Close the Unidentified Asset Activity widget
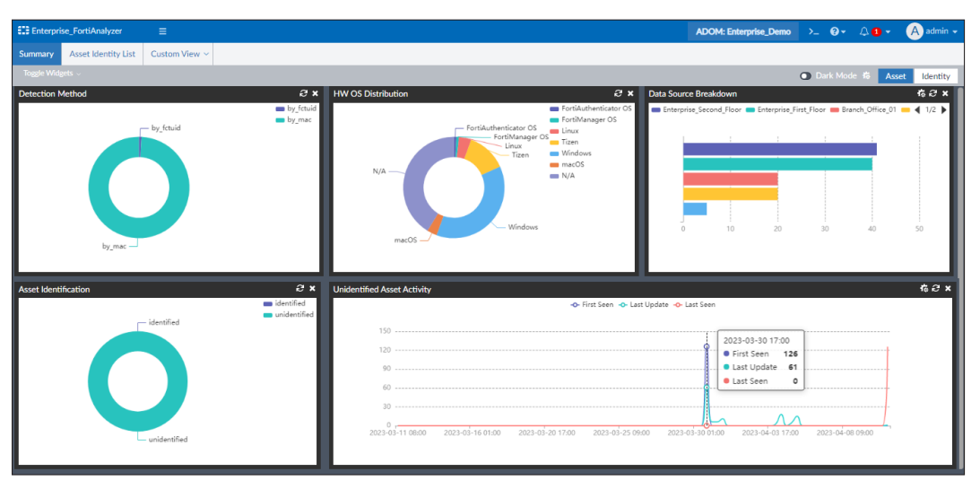This screenshot has width=980, height=498. point(948,288)
